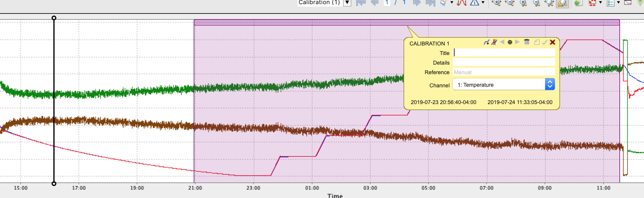Click the warning triangle icon in toolbar
This screenshot has width=644, height=198.
[474, 3]
